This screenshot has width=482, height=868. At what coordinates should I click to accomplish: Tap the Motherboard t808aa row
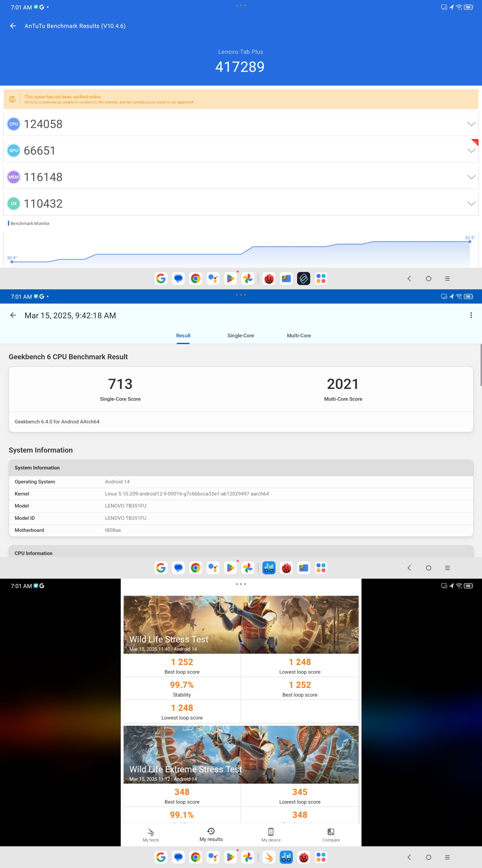click(x=241, y=530)
